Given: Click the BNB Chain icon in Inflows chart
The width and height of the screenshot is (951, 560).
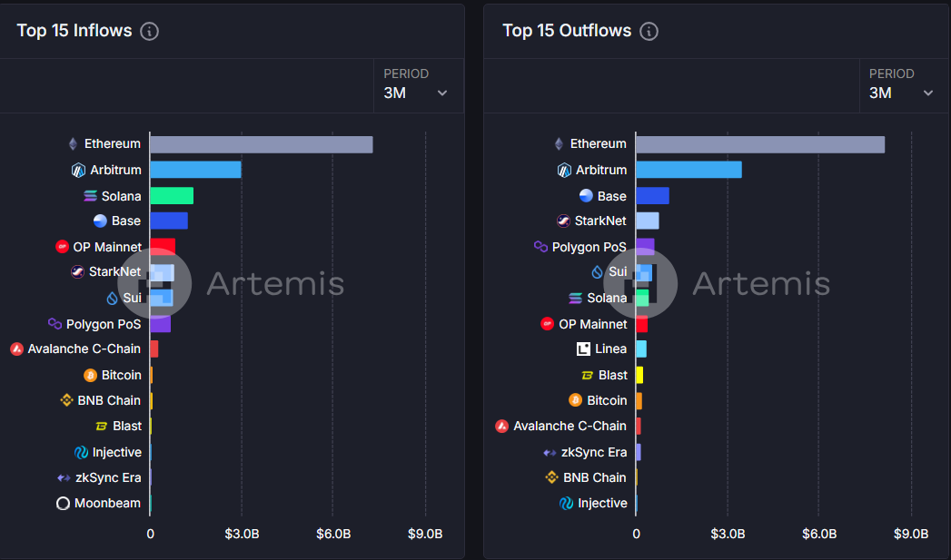Looking at the screenshot, I should pos(66,400).
